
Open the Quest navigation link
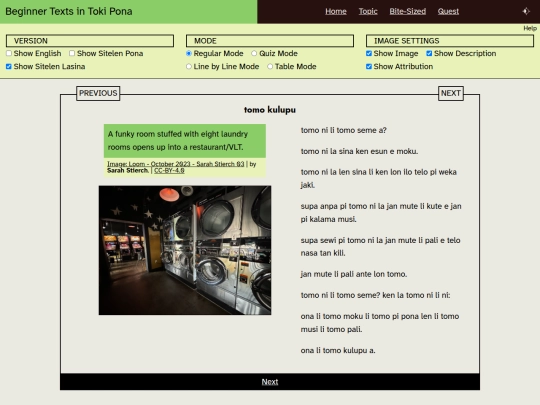click(x=448, y=11)
